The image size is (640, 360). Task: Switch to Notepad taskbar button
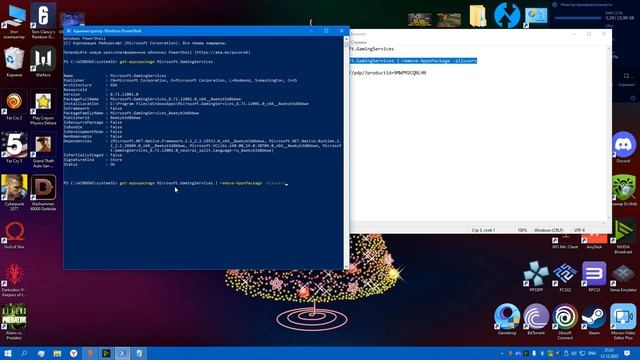coord(139,353)
